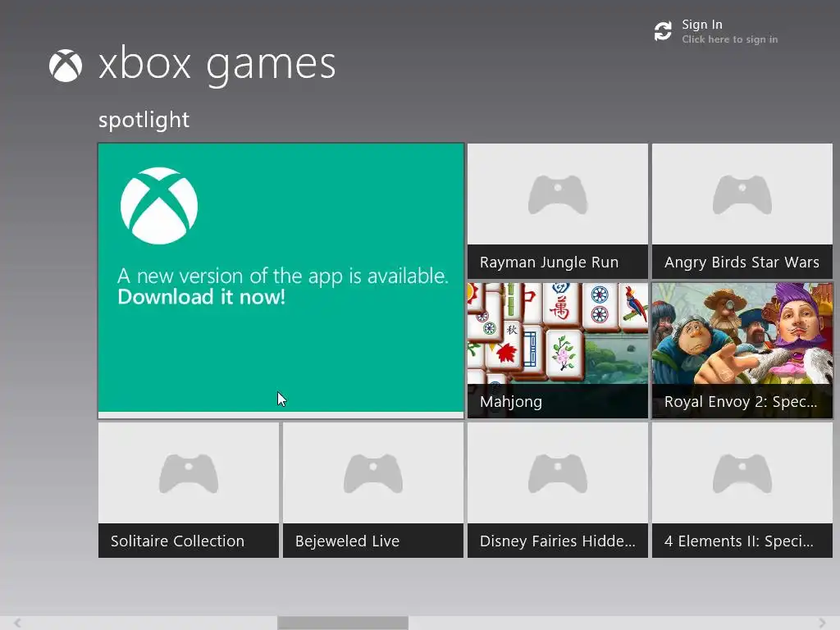The width and height of the screenshot is (840, 630).
Task: Click the 'Download it now!' text
Action: coord(202,297)
